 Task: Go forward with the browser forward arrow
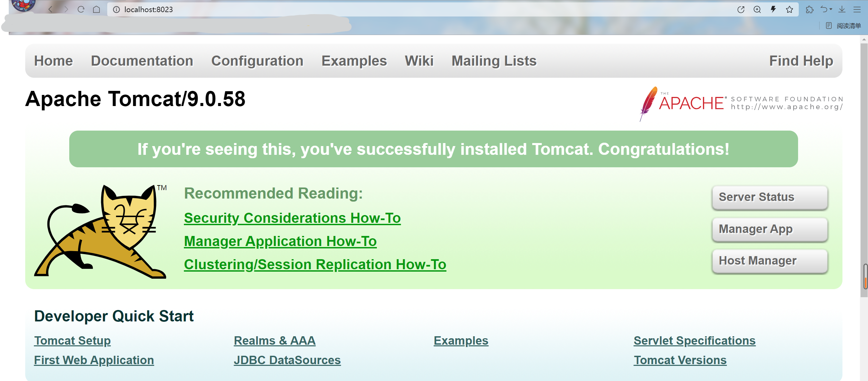[x=66, y=9]
